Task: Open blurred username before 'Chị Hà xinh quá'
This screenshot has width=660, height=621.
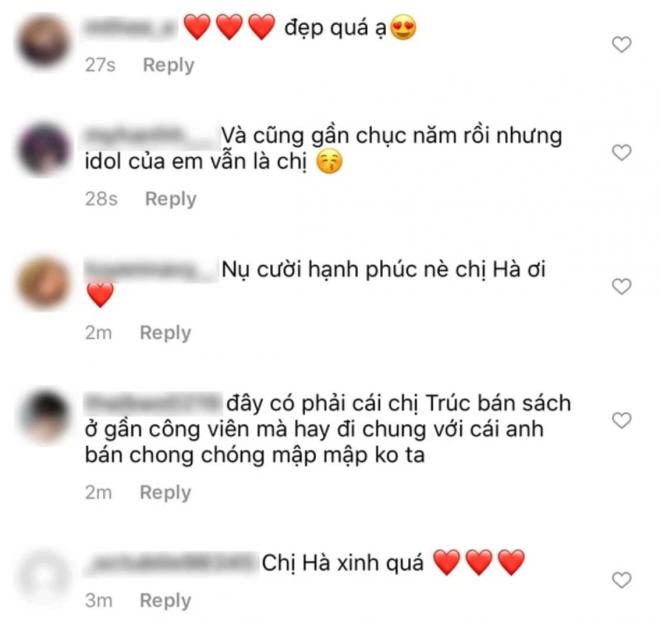Action: pos(171,563)
